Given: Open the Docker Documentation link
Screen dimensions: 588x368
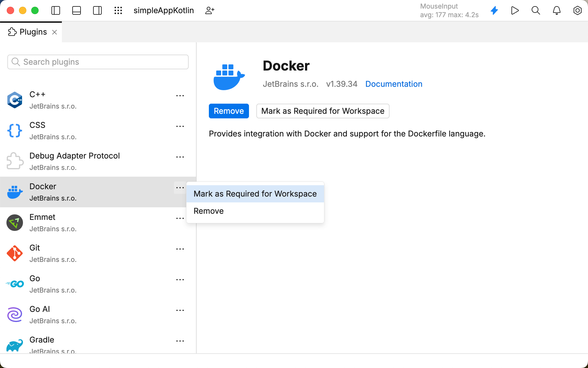Looking at the screenshot, I should click(x=394, y=84).
